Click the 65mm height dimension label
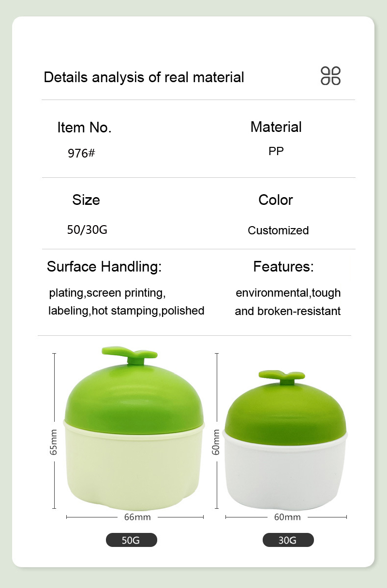 (x=54, y=444)
